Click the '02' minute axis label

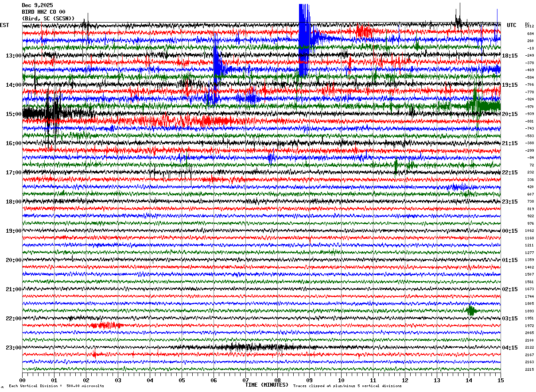tap(86, 380)
